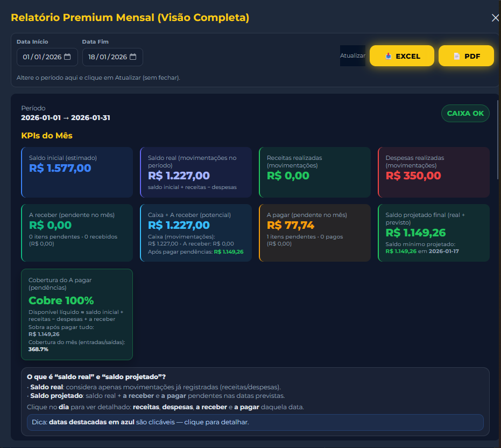Click the Receitas realizadas card
This screenshot has width=501, height=448.
tap(314, 172)
